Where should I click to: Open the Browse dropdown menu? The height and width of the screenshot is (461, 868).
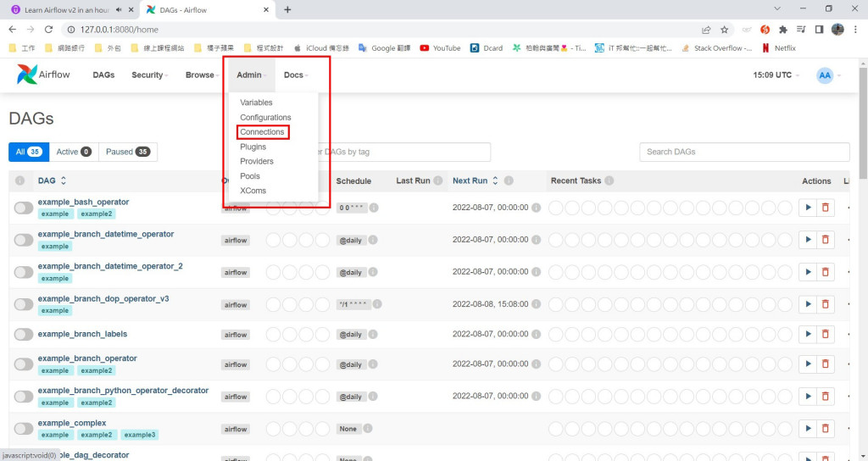coord(202,75)
